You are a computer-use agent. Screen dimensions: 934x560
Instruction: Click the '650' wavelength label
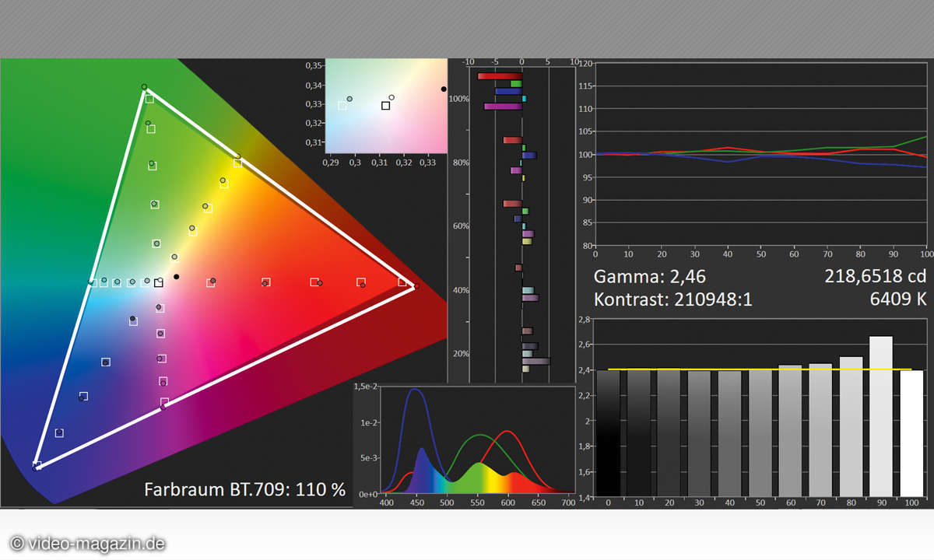coord(538,505)
